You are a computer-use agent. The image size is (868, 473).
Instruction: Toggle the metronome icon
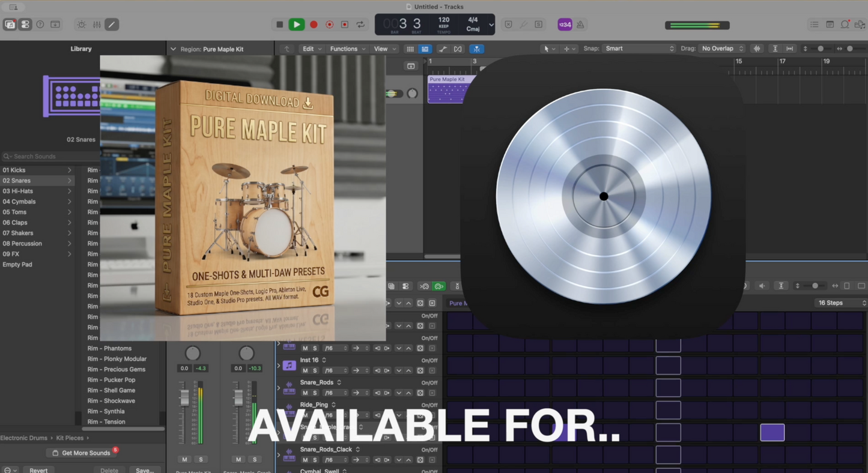[580, 25]
